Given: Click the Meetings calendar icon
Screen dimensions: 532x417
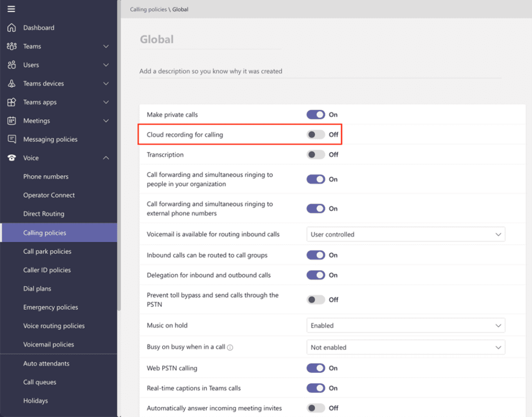Looking at the screenshot, I should coord(11,121).
